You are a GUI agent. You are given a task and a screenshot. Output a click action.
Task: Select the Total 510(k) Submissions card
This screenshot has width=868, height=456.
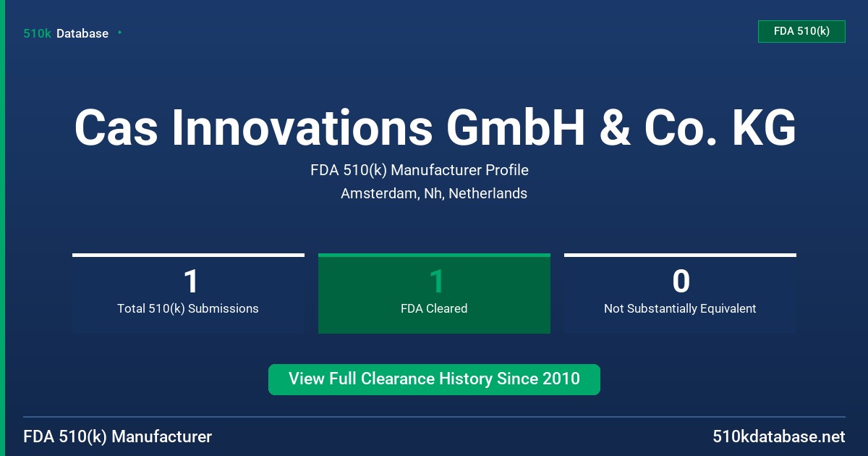pos(188,293)
